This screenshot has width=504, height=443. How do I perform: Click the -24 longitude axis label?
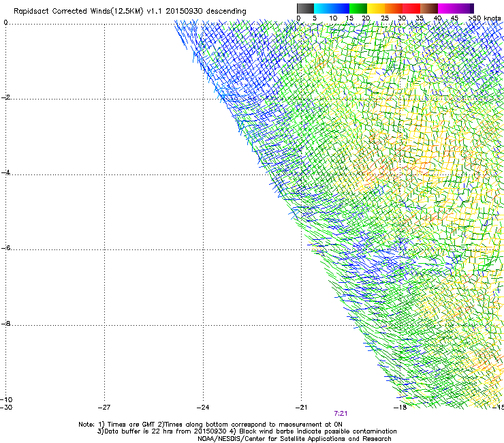(x=203, y=408)
